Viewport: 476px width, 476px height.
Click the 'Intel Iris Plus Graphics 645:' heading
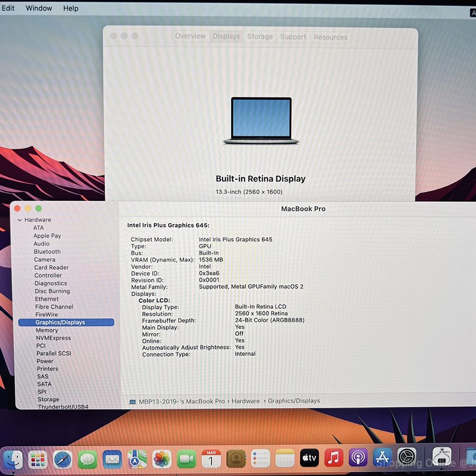[168, 225]
